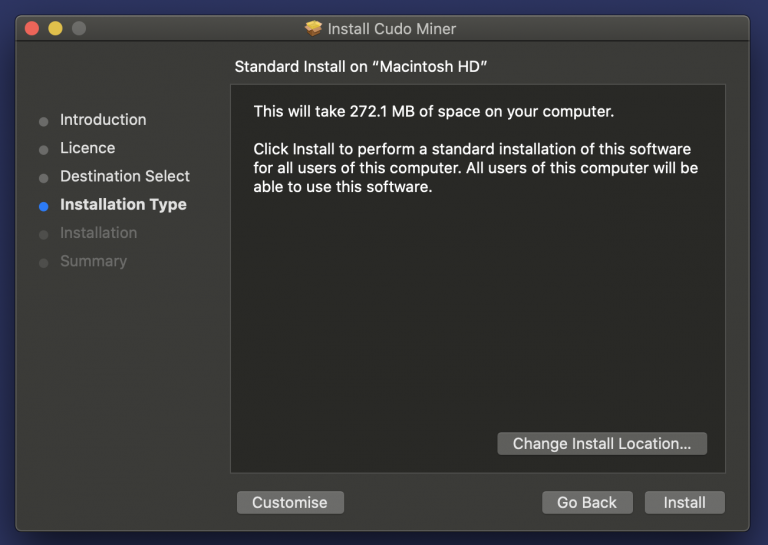Close the installer with the red button
768x545 pixels.
tap(32, 28)
